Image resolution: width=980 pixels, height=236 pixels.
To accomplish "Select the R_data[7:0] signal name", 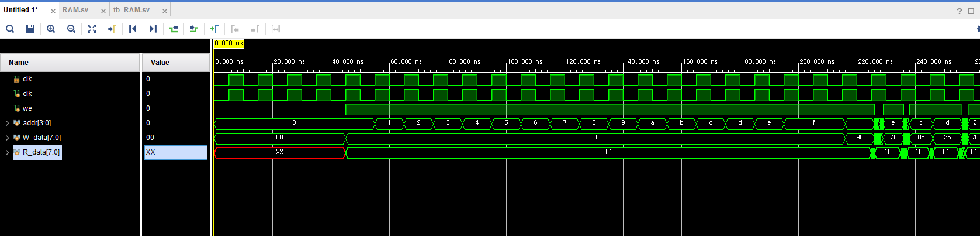I will 41,152.
